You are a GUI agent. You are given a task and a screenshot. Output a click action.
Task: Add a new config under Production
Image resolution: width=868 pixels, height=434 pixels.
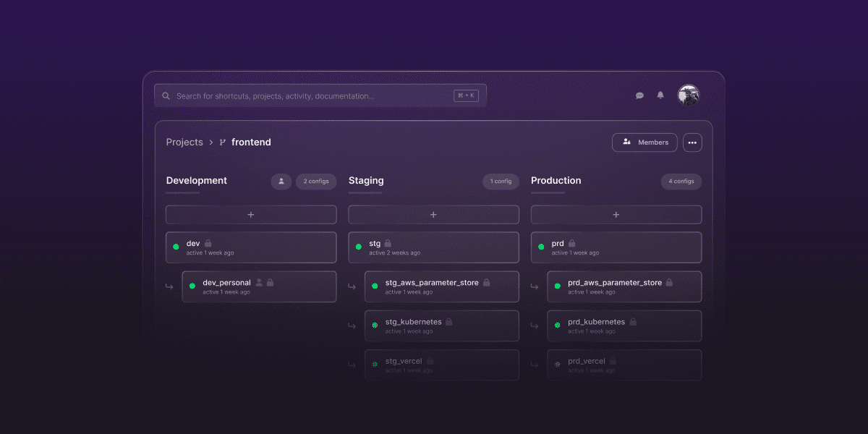click(616, 215)
